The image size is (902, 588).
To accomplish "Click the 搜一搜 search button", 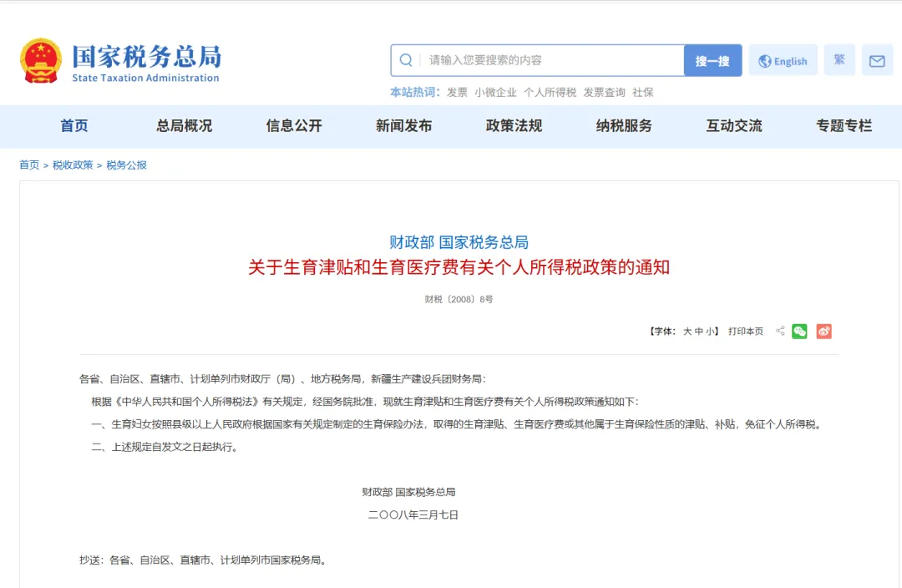I will (712, 60).
